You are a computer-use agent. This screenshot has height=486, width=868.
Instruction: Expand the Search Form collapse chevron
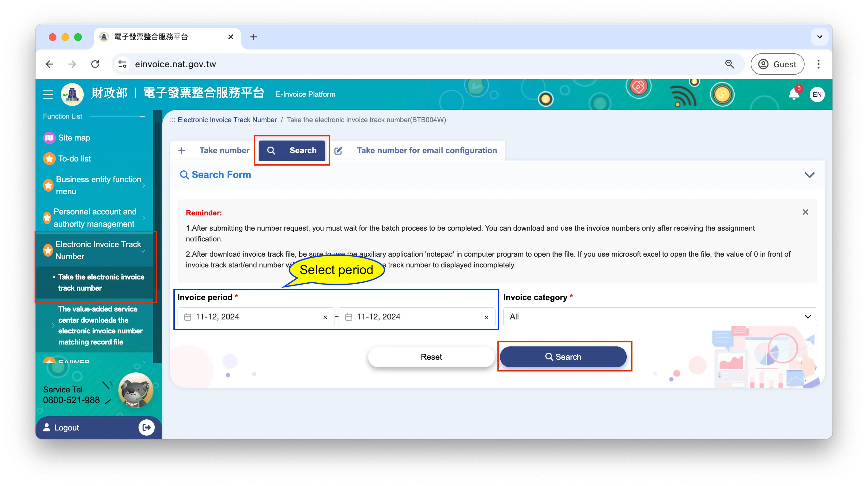[810, 175]
